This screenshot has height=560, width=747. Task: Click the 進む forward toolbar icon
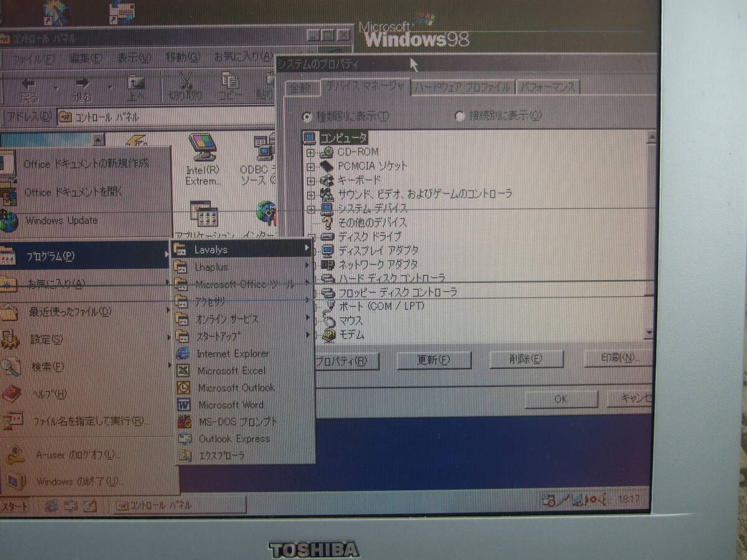[82, 88]
